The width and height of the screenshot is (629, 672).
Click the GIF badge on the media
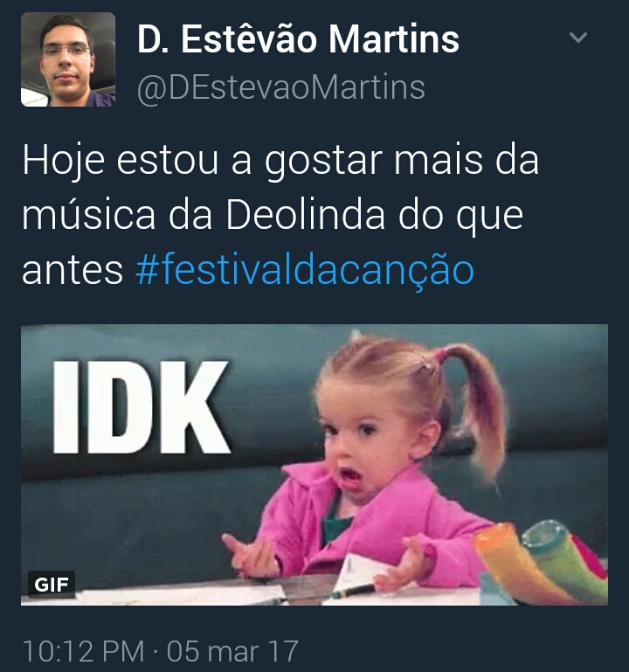pos(52,585)
